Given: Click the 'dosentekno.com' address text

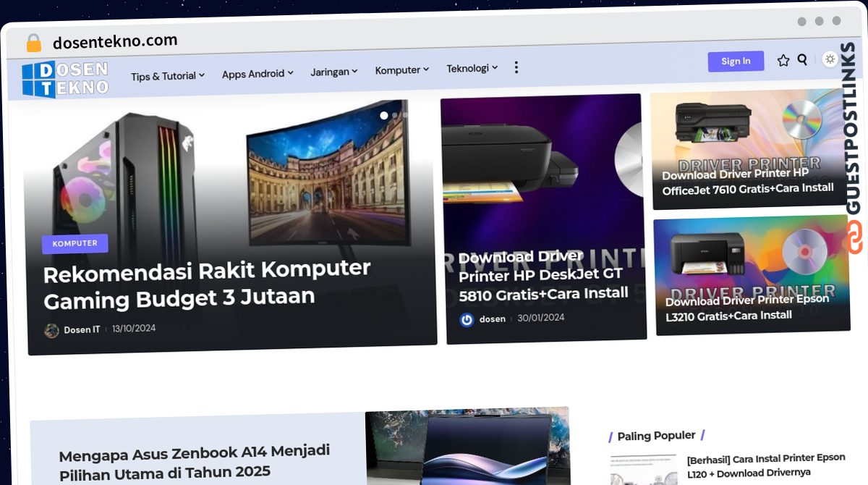Looking at the screenshot, I should pos(115,42).
